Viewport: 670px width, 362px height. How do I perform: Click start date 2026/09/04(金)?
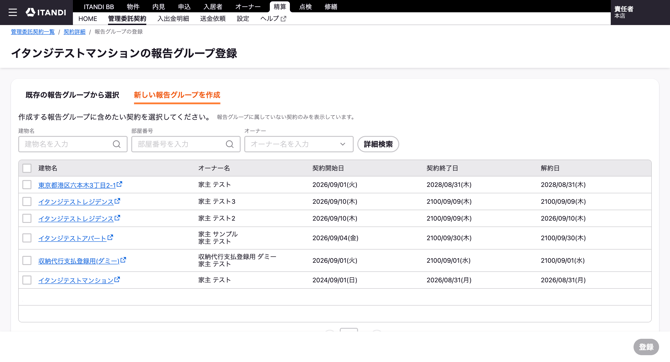(x=335, y=238)
